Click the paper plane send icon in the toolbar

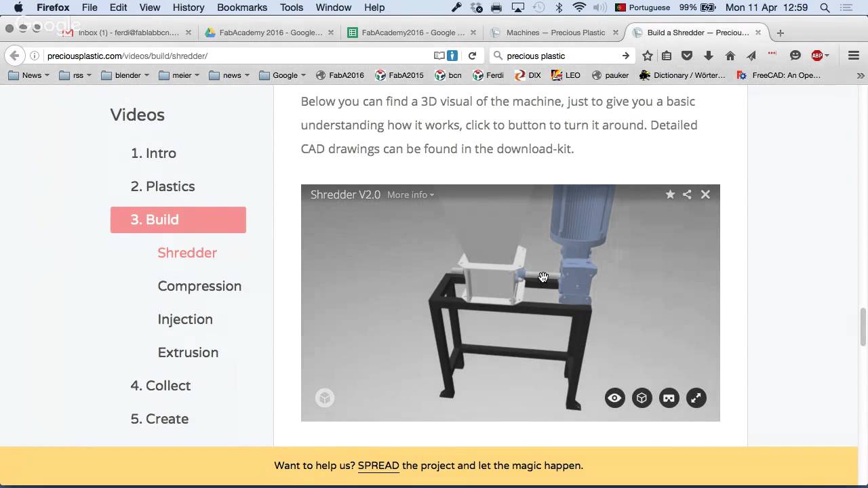751,56
